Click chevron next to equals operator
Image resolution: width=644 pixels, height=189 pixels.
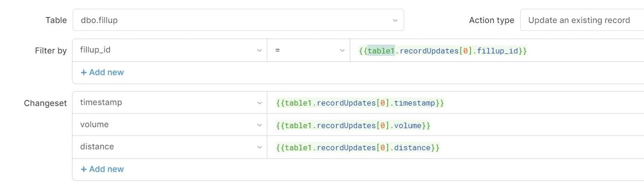click(x=342, y=50)
